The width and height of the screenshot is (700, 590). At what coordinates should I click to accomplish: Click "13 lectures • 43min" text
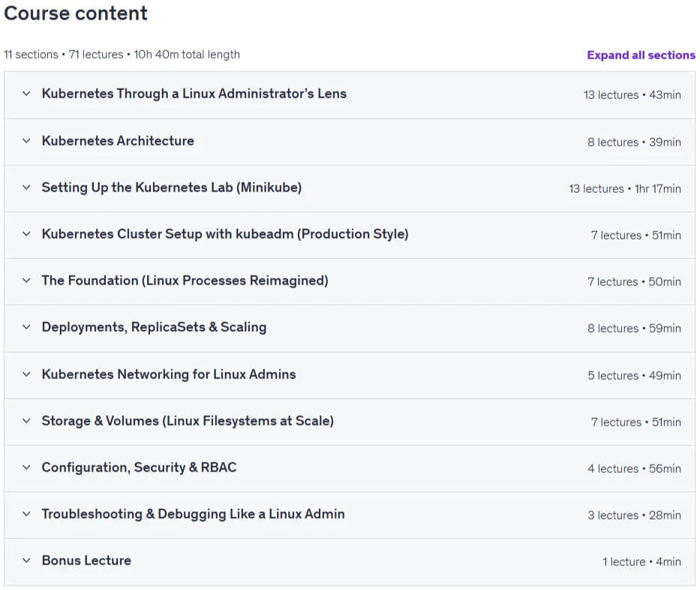[632, 95]
